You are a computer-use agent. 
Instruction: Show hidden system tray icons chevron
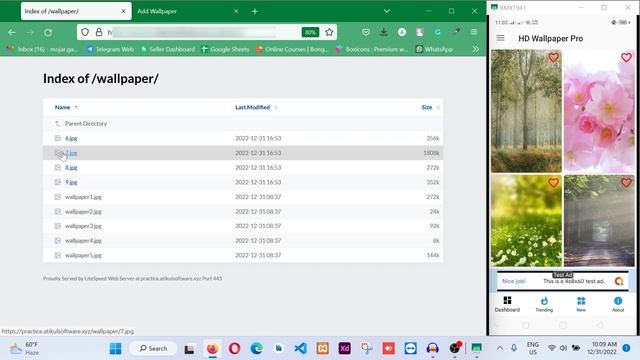click(500, 348)
